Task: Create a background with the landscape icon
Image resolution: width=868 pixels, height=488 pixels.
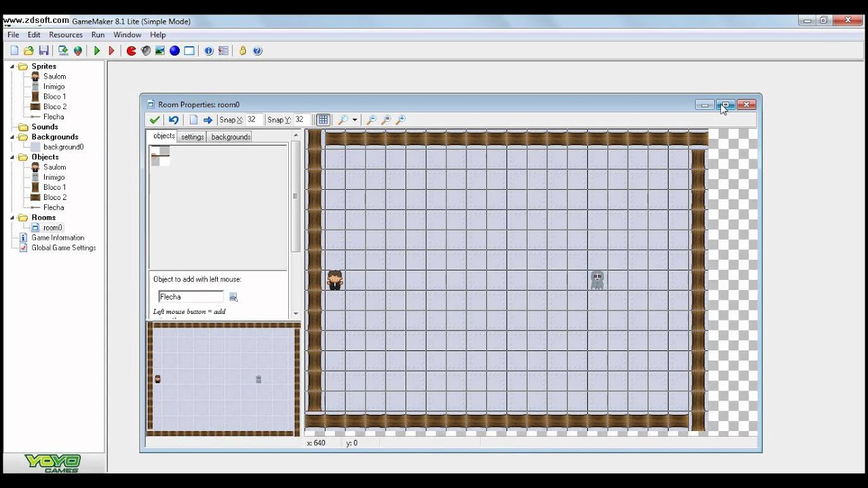Action: pyautogui.click(x=160, y=51)
